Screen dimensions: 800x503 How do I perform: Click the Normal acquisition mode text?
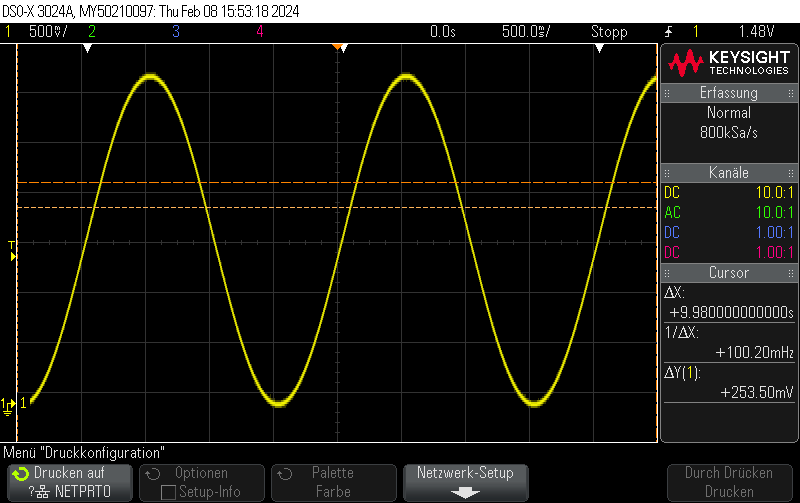tap(729, 112)
